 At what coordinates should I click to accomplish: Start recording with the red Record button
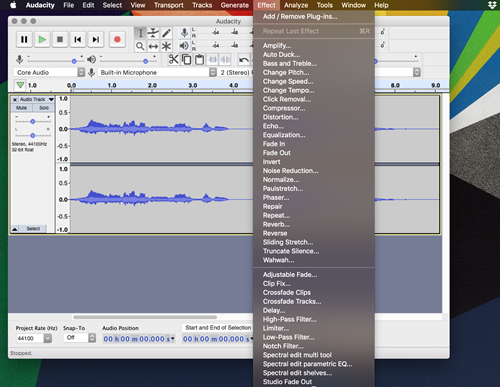point(117,40)
